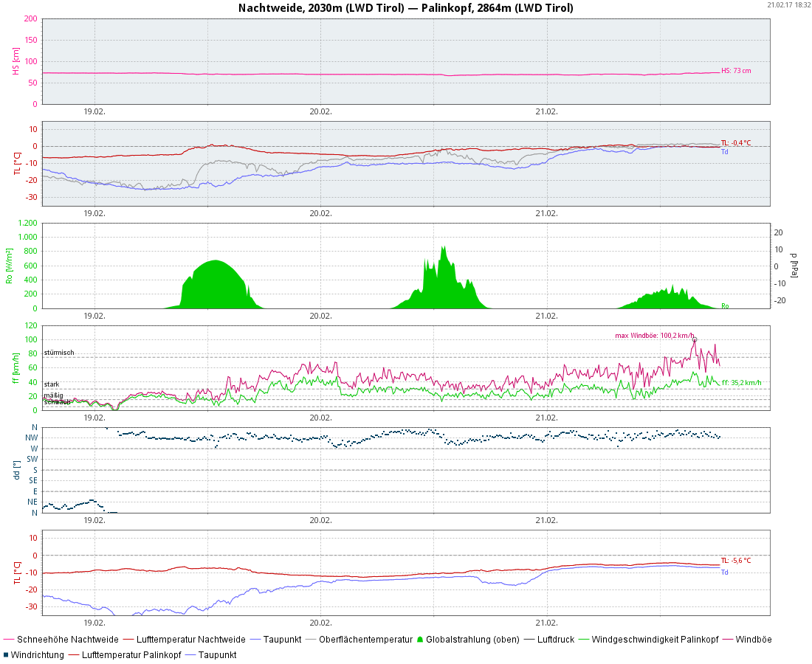The height and width of the screenshot is (664, 812).
Task: Select 'Windböe' in the legend
Action: pyautogui.click(x=754, y=640)
